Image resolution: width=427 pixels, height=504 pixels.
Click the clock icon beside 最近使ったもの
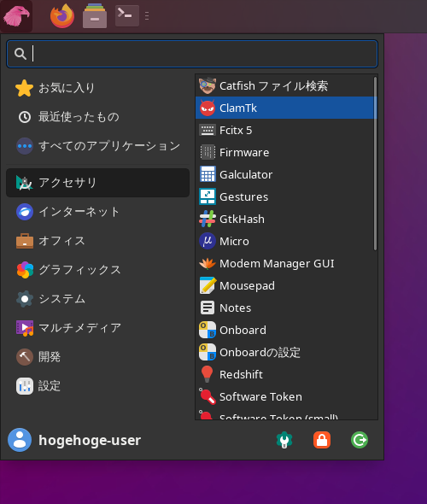(25, 117)
